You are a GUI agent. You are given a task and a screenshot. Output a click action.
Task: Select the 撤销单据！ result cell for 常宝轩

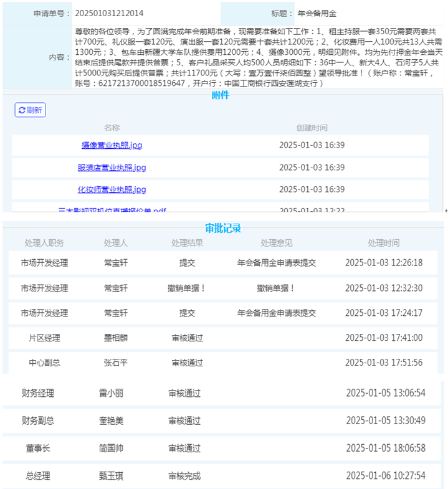click(188, 288)
